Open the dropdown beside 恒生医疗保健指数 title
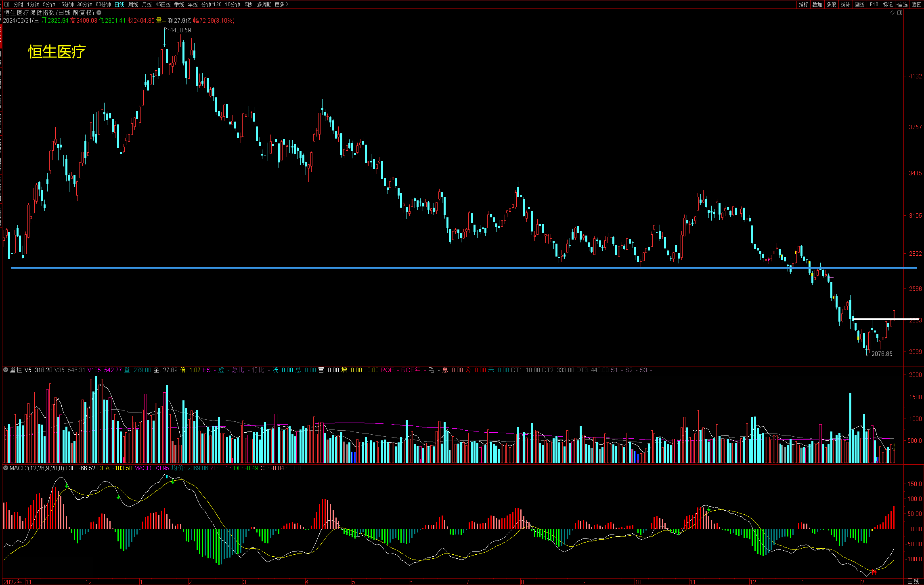This screenshot has width=924, height=585. click(x=99, y=13)
